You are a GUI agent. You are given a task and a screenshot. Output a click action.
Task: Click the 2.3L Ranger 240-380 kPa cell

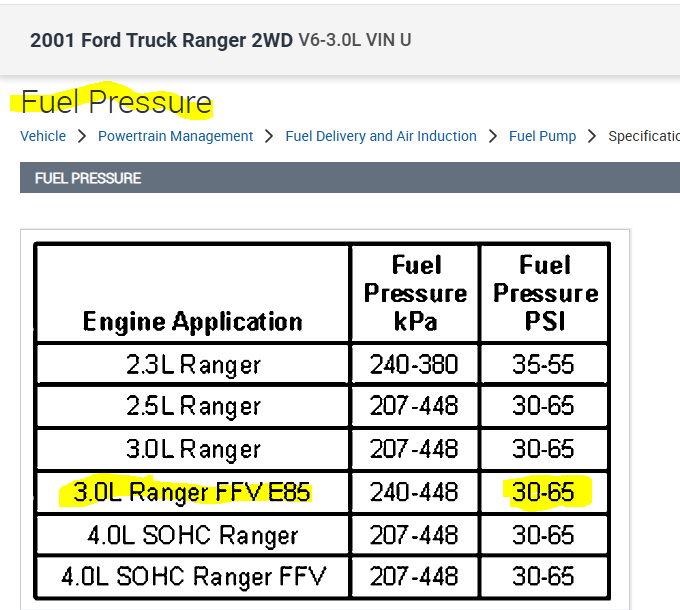click(414, 365)
